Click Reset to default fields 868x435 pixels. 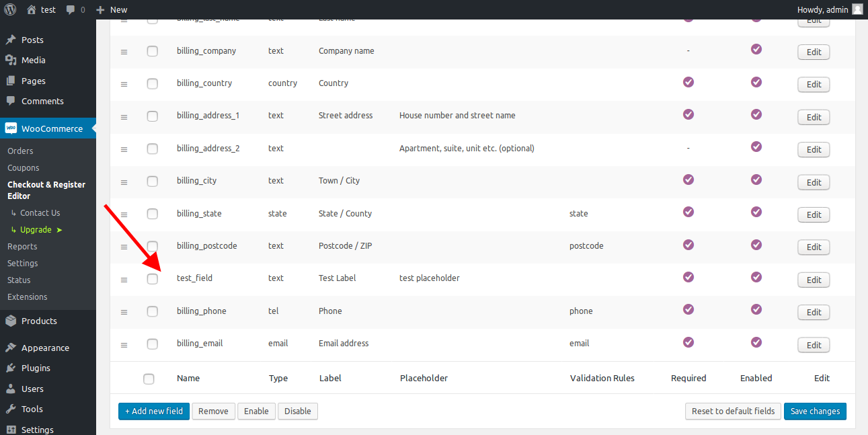point(733,411)
